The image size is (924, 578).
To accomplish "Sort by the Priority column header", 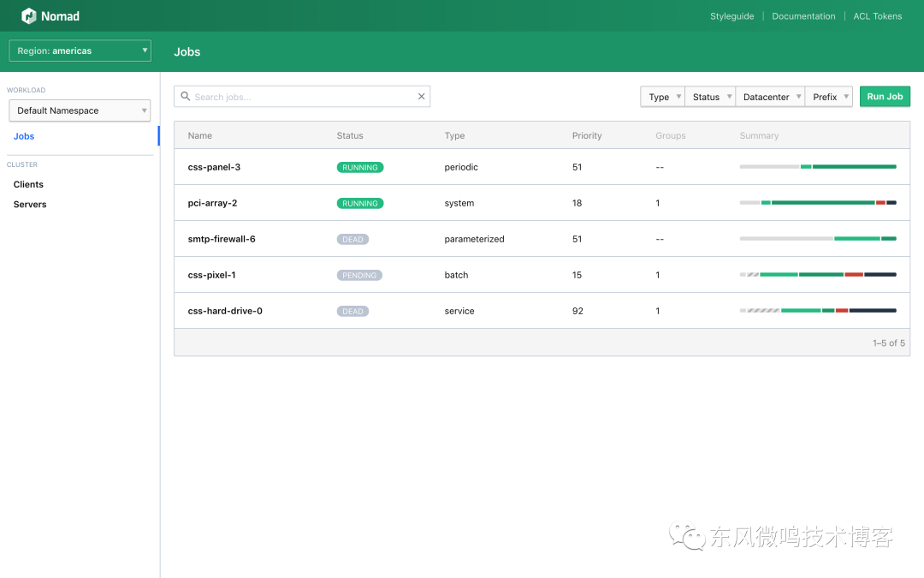I will click(587, 135).
